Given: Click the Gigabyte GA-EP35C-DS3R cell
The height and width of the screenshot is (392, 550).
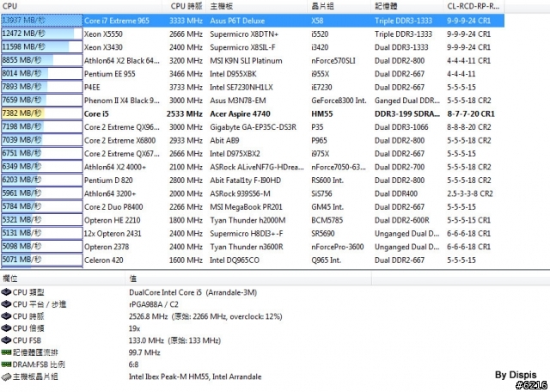Looking at the screenshot, I should tap(253, 127).
